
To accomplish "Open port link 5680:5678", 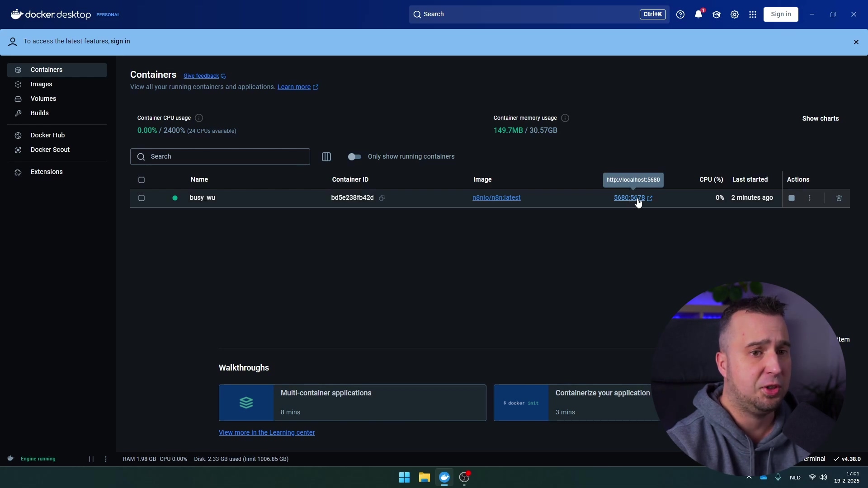I will click(x=629, y=198).
